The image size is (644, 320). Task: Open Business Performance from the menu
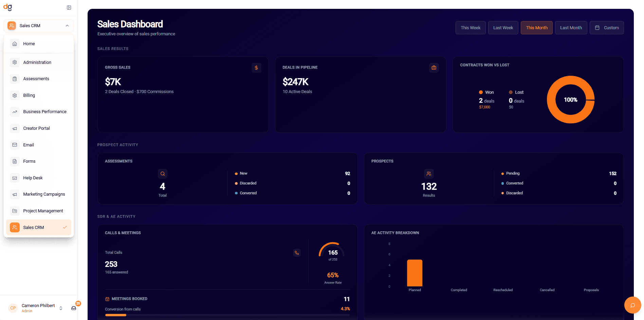pos(44,112)
